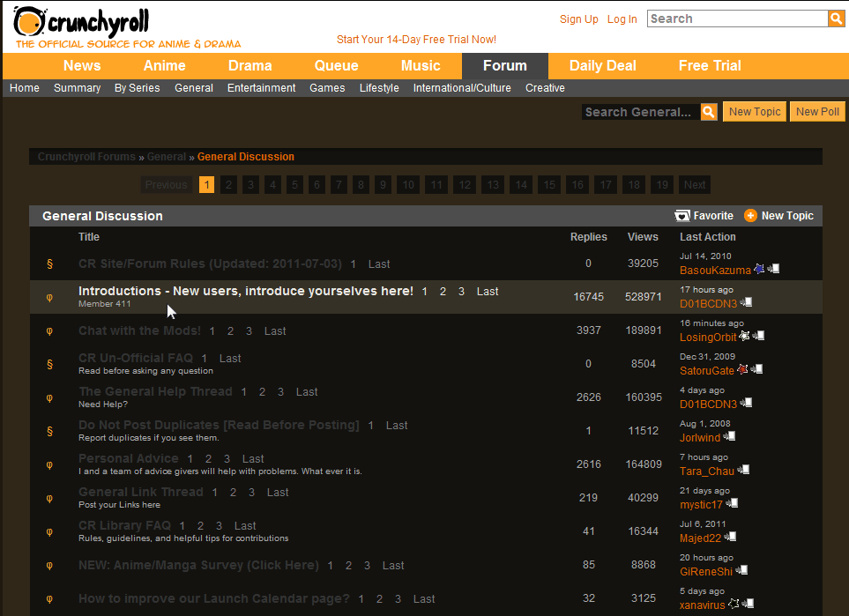Open the Queue tab
849x616 pixels.
tap(336, 65)
